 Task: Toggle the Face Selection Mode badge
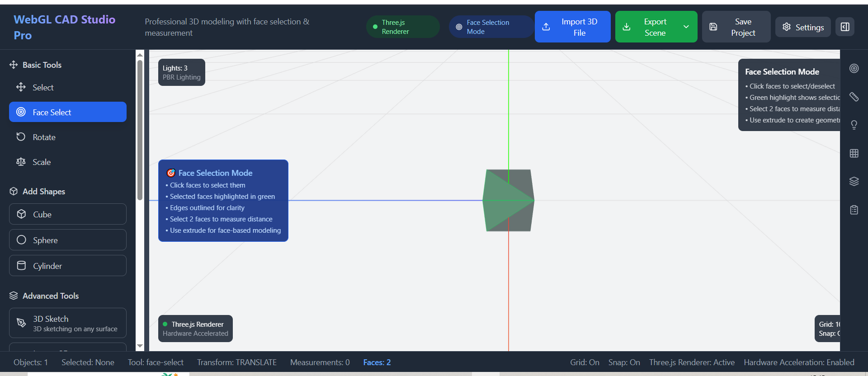tap(491, 27)
